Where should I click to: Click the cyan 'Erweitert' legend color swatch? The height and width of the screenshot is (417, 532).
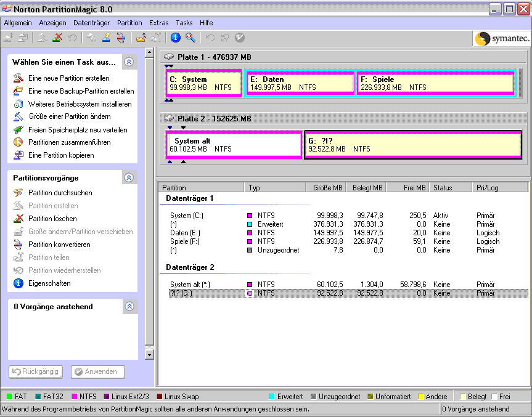271,396
